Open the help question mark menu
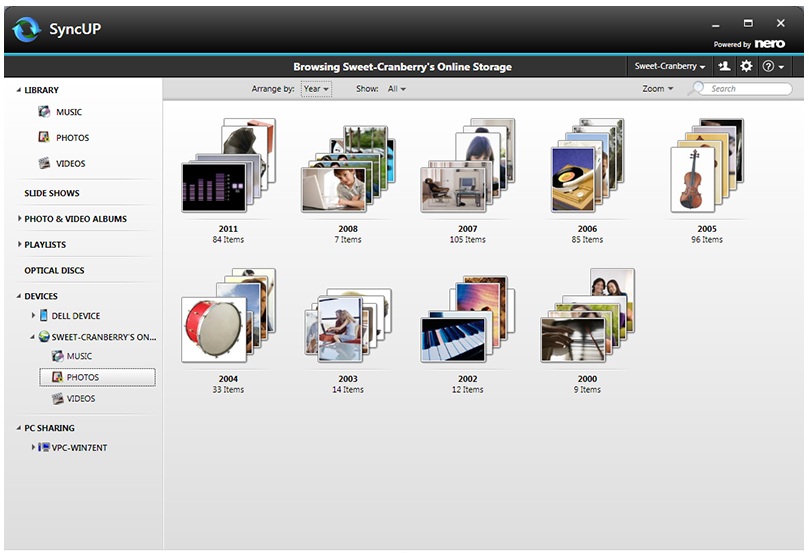This screenshot has height=553, width=809. pyautogui.click(x=773, y=66)
